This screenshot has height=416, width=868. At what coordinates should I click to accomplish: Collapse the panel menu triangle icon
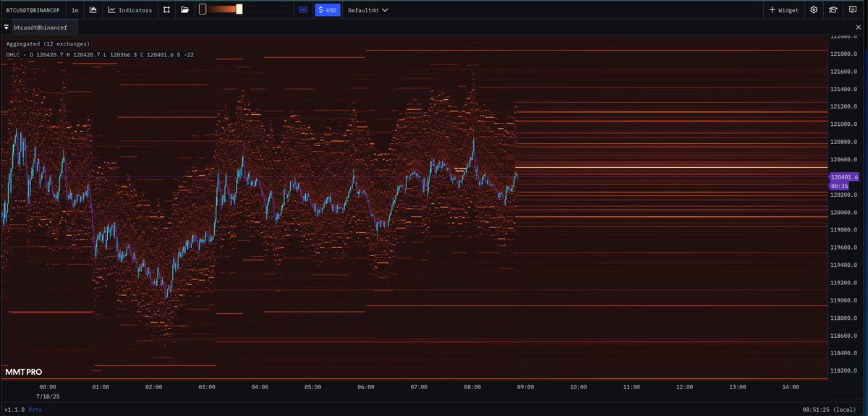(7, 27)
